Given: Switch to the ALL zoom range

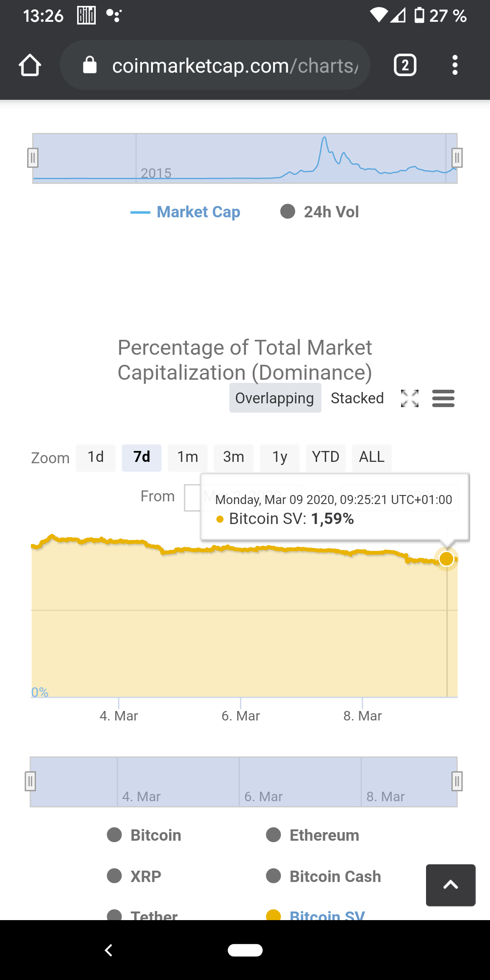Looking at the screenshot, I should coord(372,457).
